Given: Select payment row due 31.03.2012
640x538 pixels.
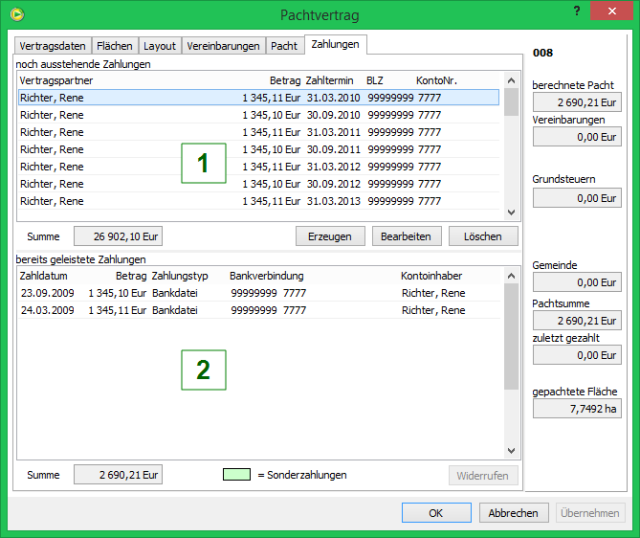Looking at the screenshot, I should click(259, 167).
